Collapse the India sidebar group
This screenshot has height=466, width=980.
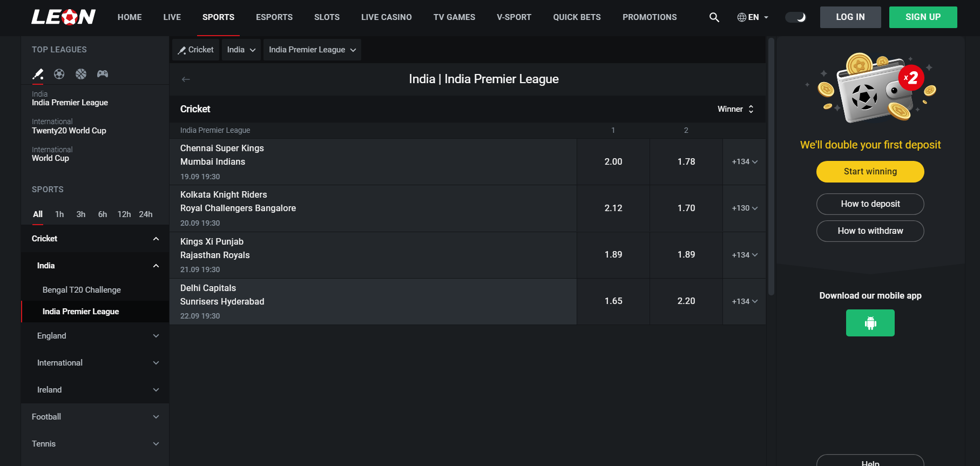point(95,266)
